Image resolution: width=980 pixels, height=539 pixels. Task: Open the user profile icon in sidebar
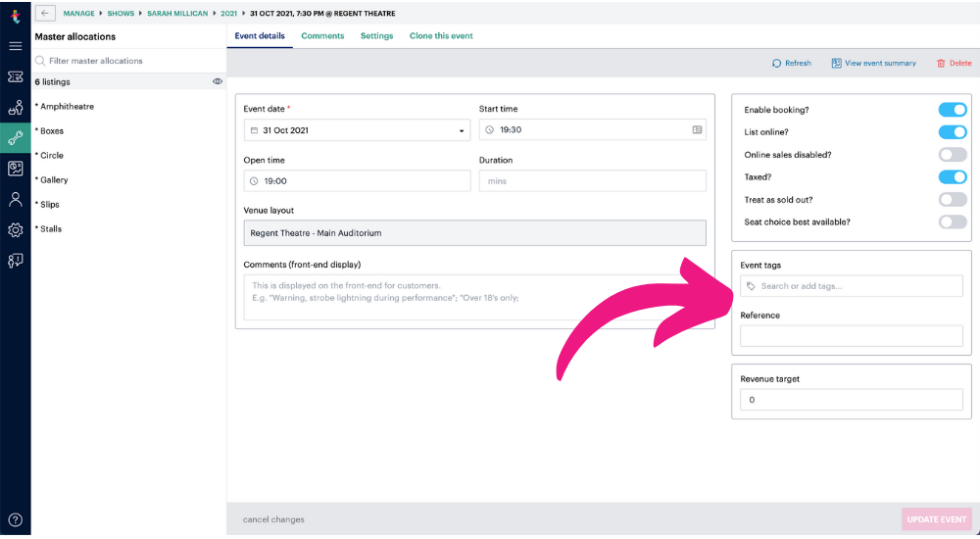click(15, 200)
